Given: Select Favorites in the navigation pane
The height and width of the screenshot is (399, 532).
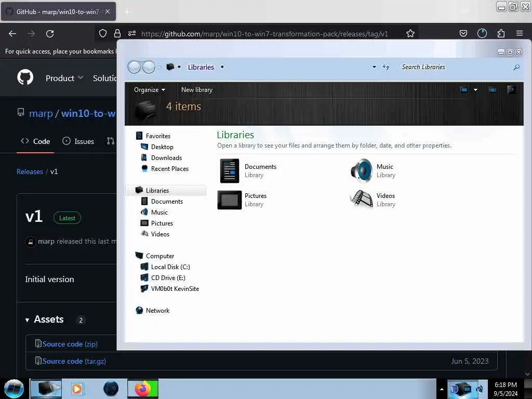Looking at the screenshot, I should pos(158,136).
